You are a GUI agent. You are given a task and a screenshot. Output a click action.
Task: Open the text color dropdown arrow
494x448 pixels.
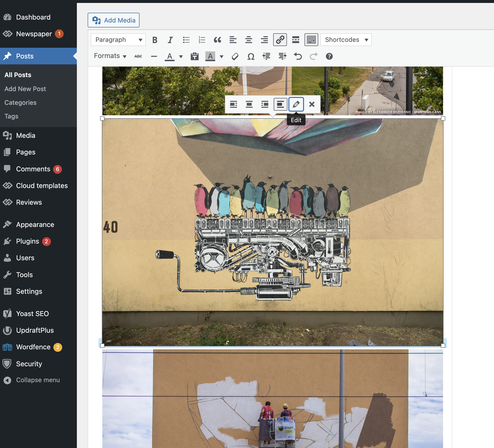point(181,57)
